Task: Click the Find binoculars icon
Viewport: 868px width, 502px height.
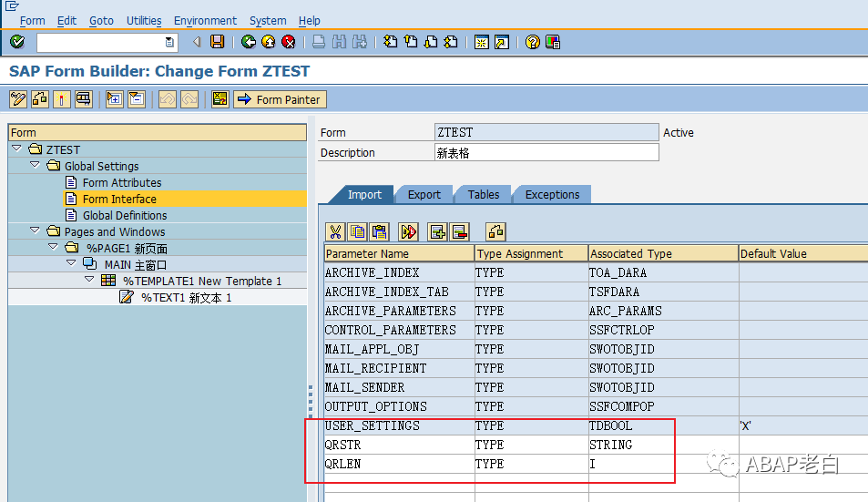Action: point(340,42)
